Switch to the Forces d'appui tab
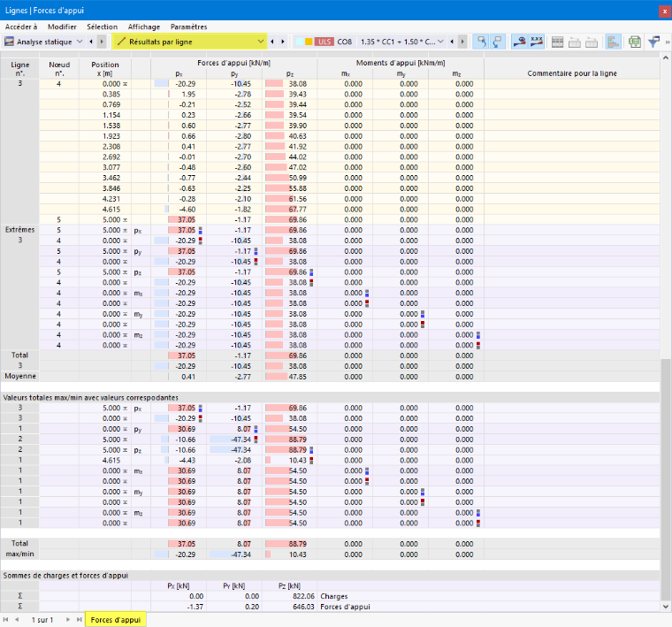 click(x=116, y=620)
